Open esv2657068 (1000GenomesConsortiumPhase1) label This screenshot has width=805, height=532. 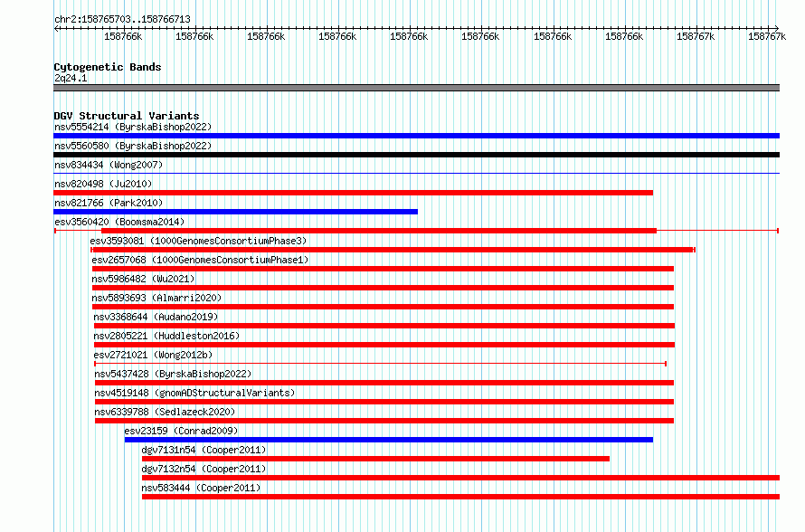pyautogui.click(x=200, y=260)
